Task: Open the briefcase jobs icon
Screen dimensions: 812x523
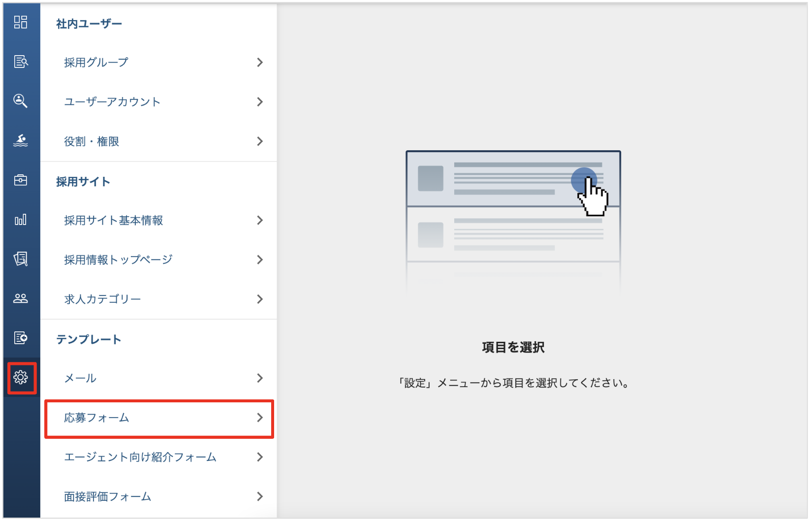Action: coord(21,180)
